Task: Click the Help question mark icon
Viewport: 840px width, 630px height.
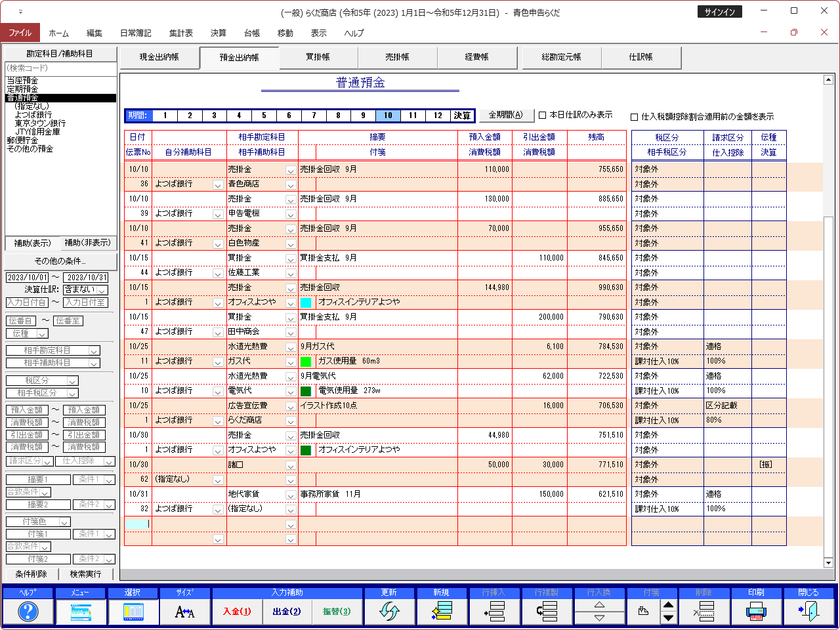Action: pos(28,612)
